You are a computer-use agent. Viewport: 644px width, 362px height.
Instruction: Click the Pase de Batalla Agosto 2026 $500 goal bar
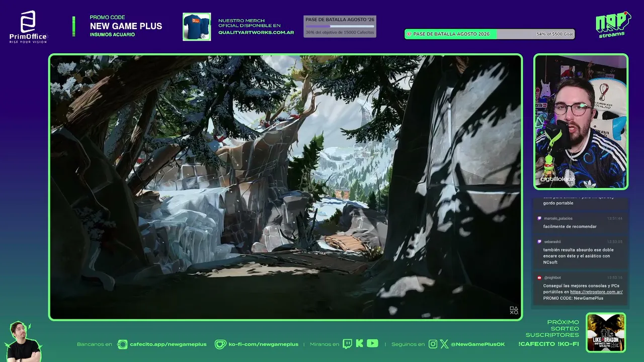(490, 34)
